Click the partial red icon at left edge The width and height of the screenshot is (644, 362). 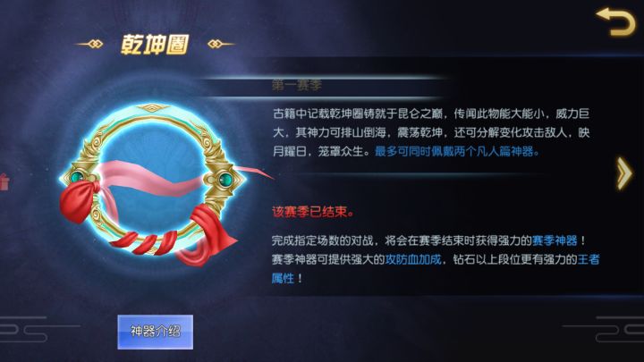(4, 181)
